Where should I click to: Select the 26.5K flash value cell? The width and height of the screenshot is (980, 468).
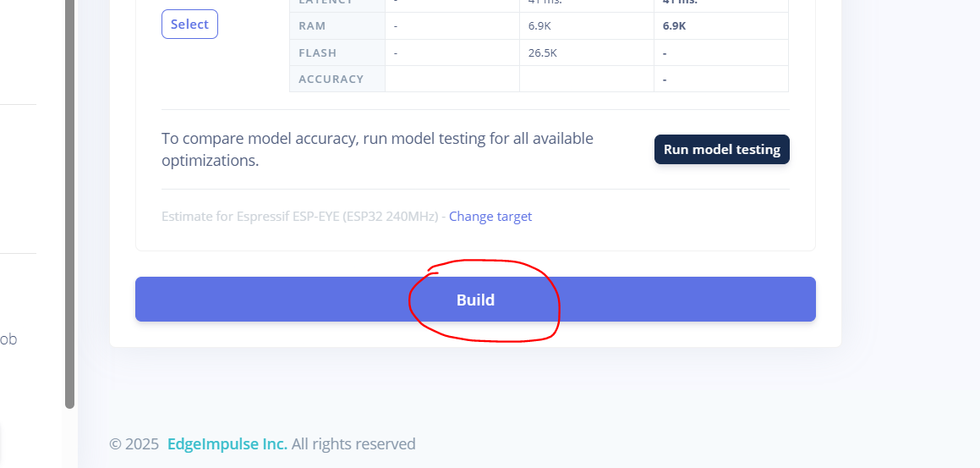tap(542, 52)
